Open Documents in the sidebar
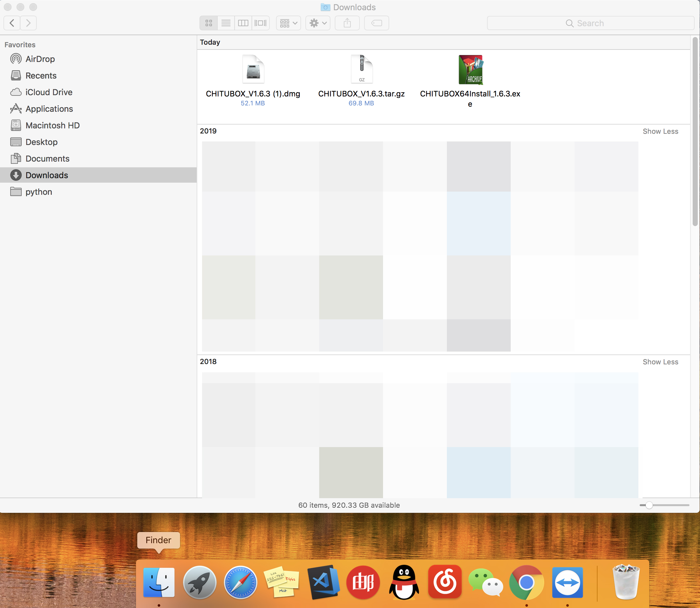This screenshot has height=608, width=700. (x=98, y=159)
